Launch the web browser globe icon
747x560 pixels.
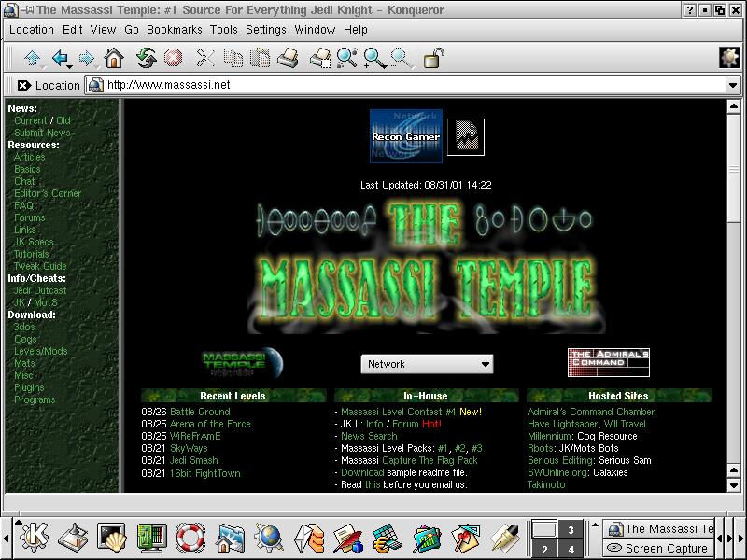pyautogui.click(x=269, y=539)
